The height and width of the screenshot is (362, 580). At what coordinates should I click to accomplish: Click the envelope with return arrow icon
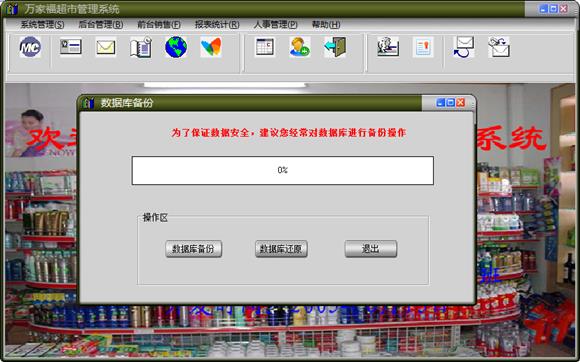coord(463,47)
